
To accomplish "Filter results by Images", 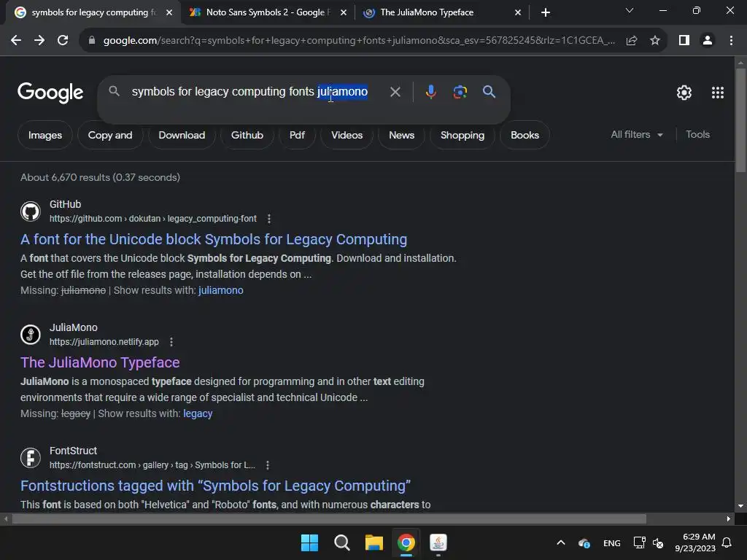I will [45, 135].
